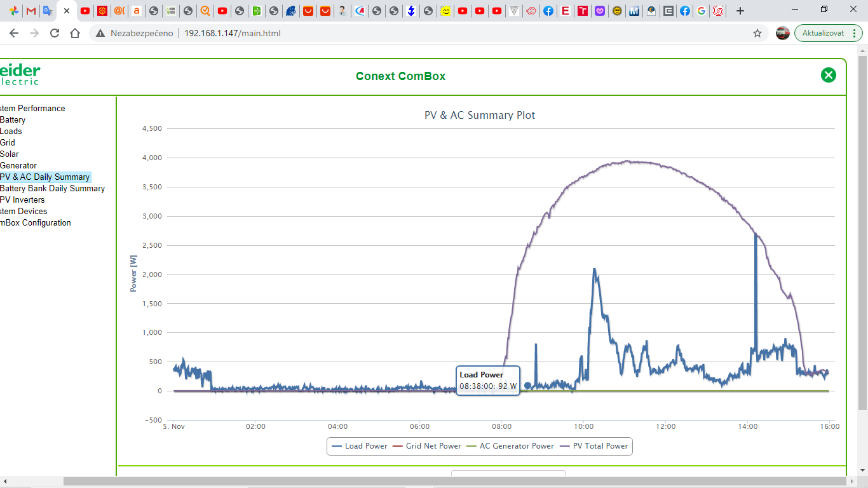This screenshot has height=488, width=868.
Task: Click the Chrome profile avatar icon
Action: coord(782,33)
